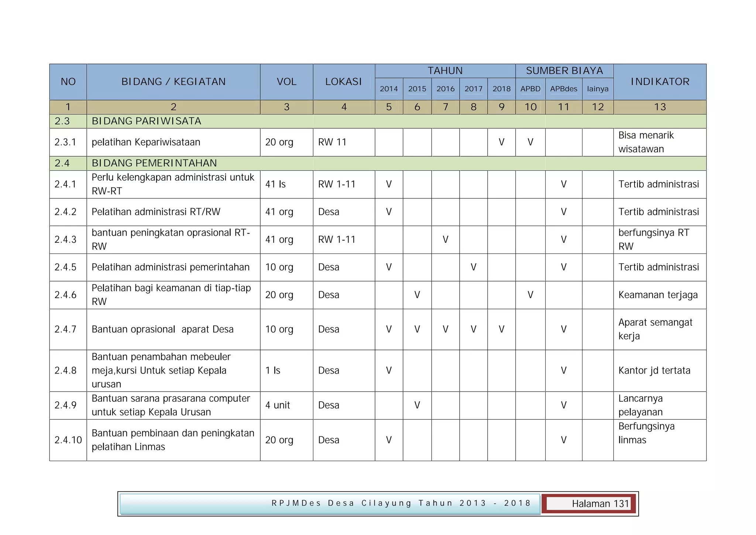The image size is (756, 535).
Task: Click the APBdes sub-header cell
Action: 563,89
